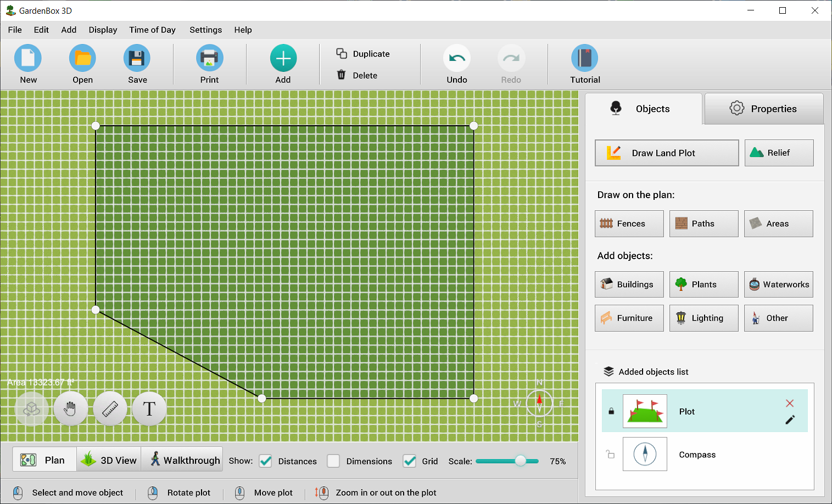Click the Waterworks button
The image size is (832, 504).
point(778,284)
